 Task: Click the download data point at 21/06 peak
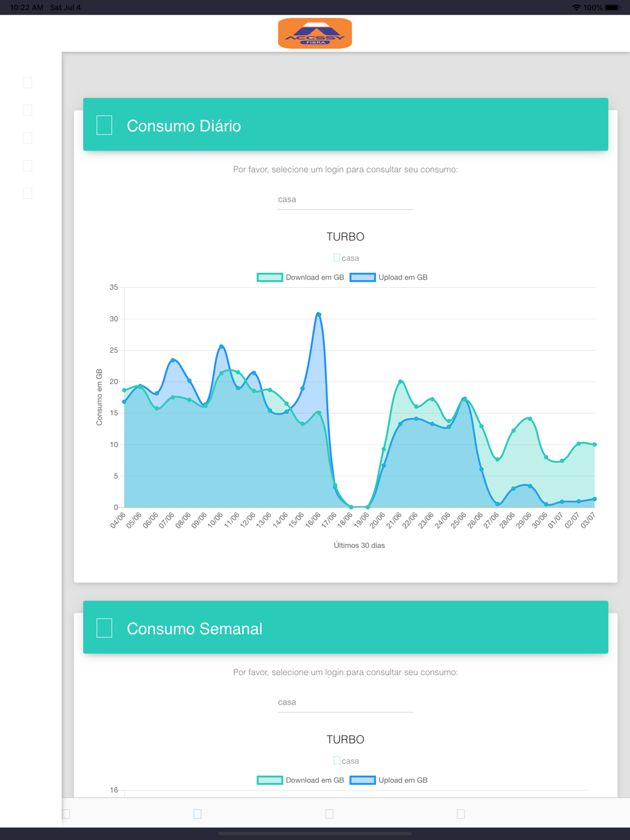tap(400, 382)
